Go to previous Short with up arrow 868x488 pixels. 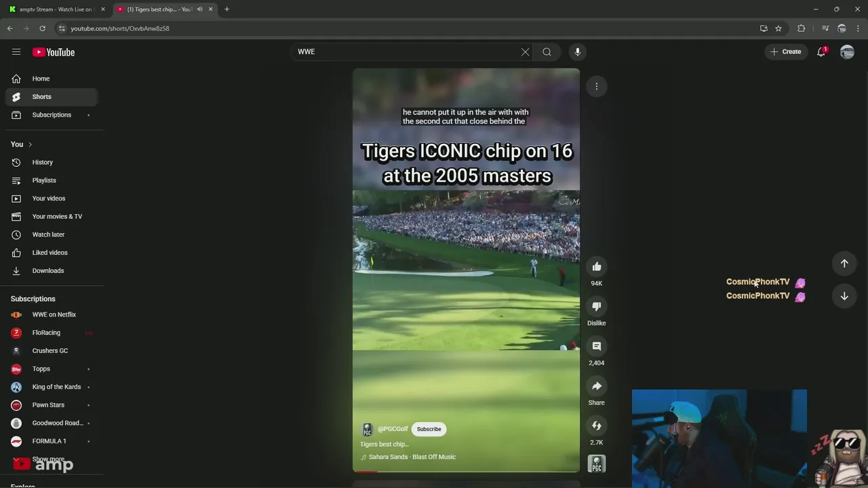pos(844,263)
